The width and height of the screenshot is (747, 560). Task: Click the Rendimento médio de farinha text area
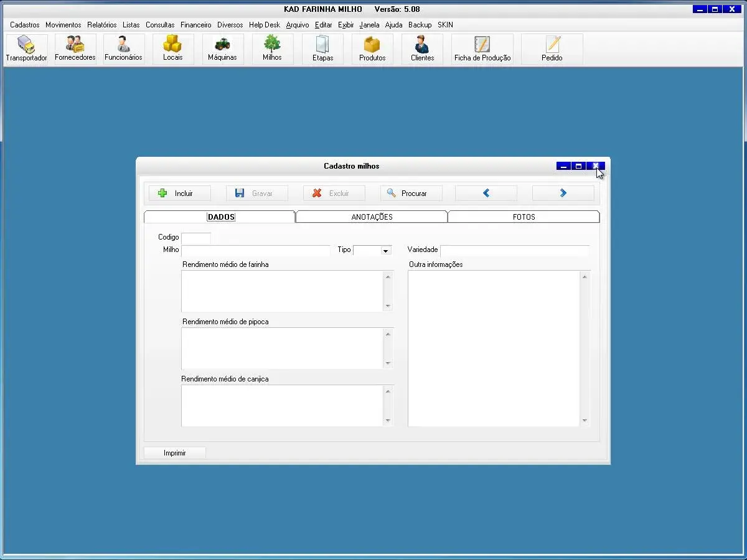tap(283, 291)
